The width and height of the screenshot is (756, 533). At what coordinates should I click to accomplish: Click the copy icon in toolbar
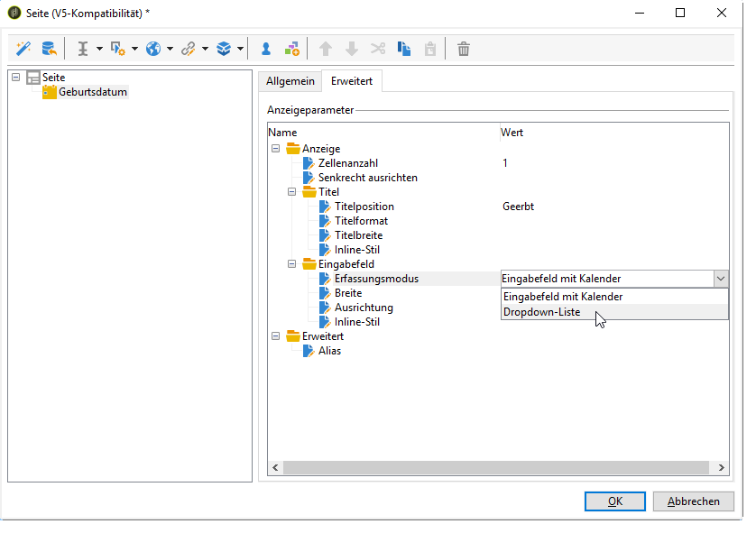coord(405,49)
